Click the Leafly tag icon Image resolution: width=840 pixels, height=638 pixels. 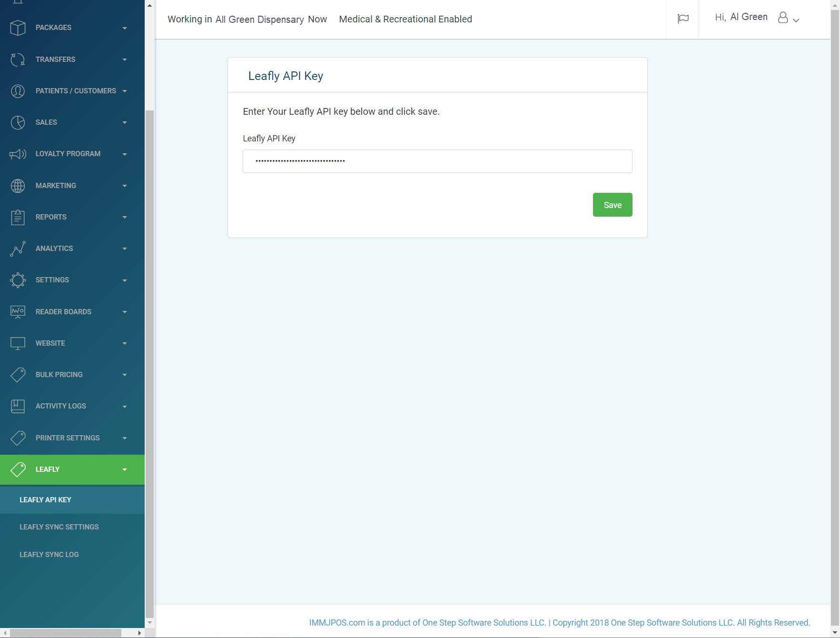(18, 469)
